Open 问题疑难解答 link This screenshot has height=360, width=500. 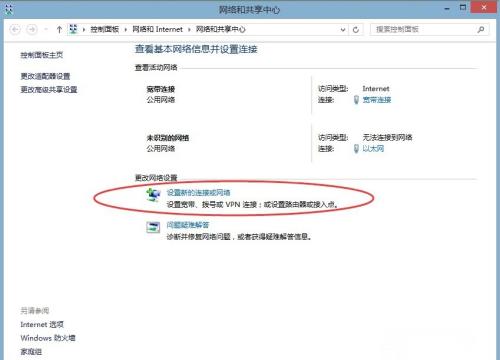click(188, 225)
